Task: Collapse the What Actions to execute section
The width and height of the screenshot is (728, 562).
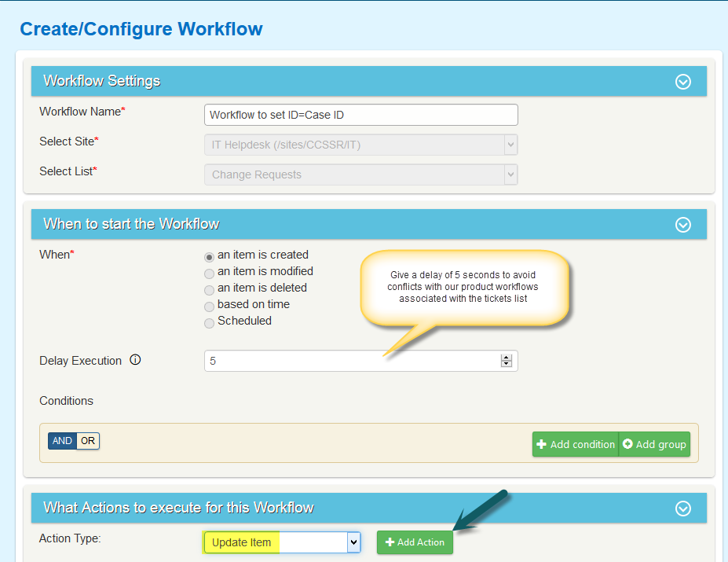Action: [682, 509]
